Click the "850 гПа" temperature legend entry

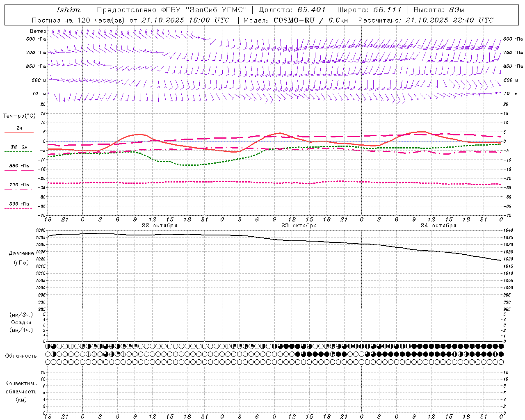coord(19,166)
